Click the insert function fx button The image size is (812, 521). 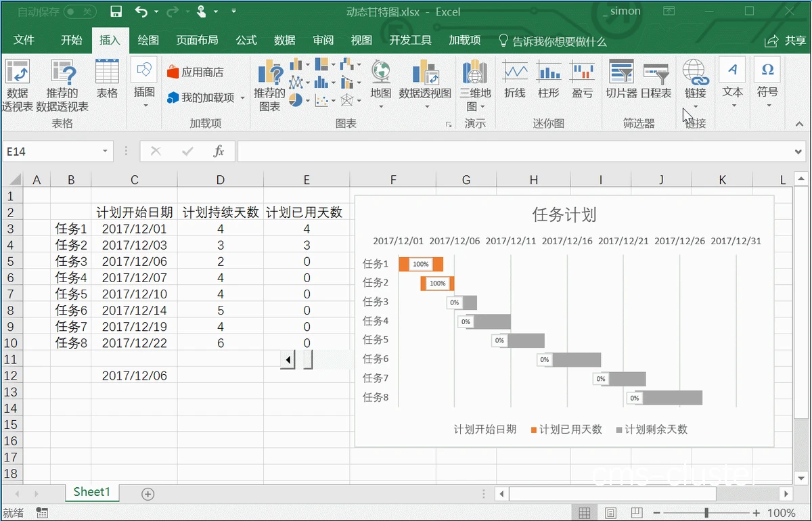219,152
